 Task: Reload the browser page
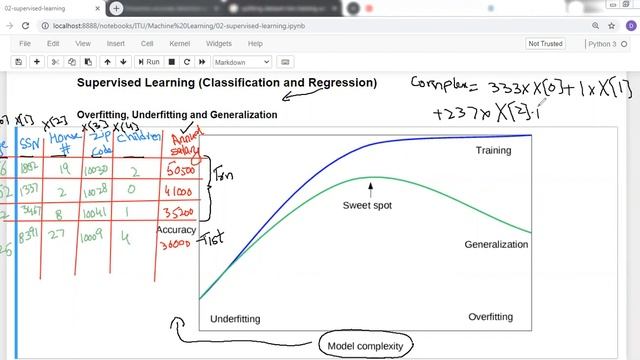(26, 26)
